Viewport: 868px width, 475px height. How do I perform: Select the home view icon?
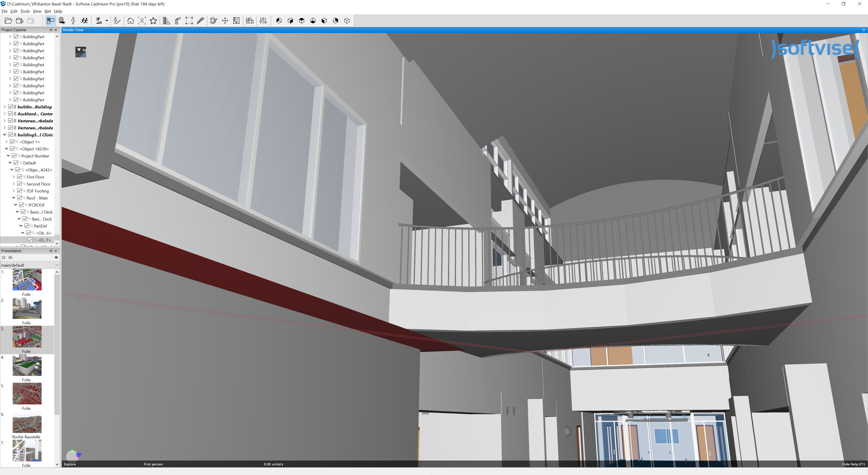130,21
